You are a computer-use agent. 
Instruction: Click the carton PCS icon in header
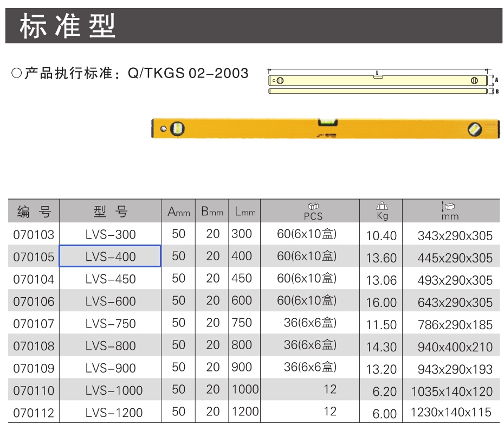pyautogui.click(x=313, y=206)
